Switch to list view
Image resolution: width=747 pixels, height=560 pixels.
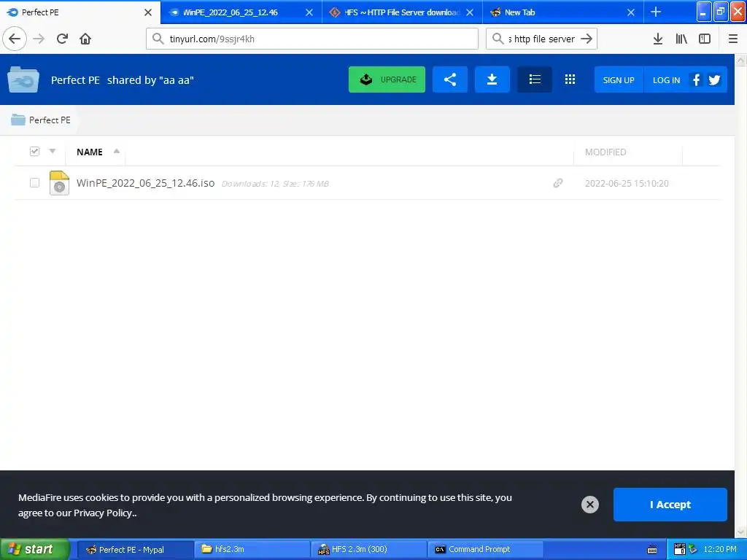[535, 79]
